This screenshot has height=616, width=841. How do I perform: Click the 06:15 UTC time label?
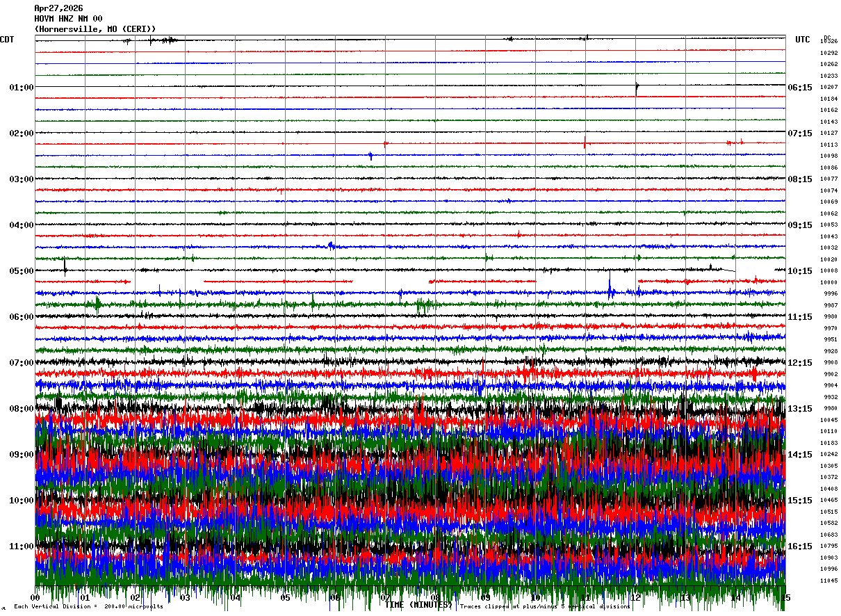point(800,88)
